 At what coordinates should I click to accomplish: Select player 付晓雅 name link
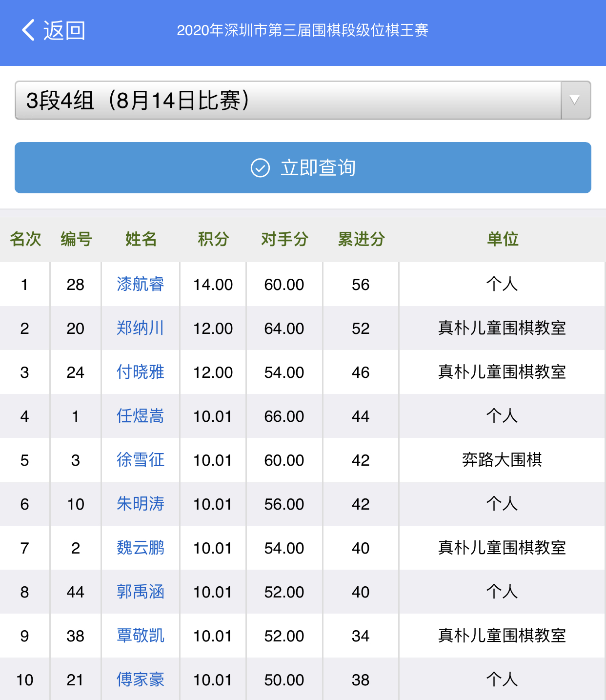[x=141, y=372]
